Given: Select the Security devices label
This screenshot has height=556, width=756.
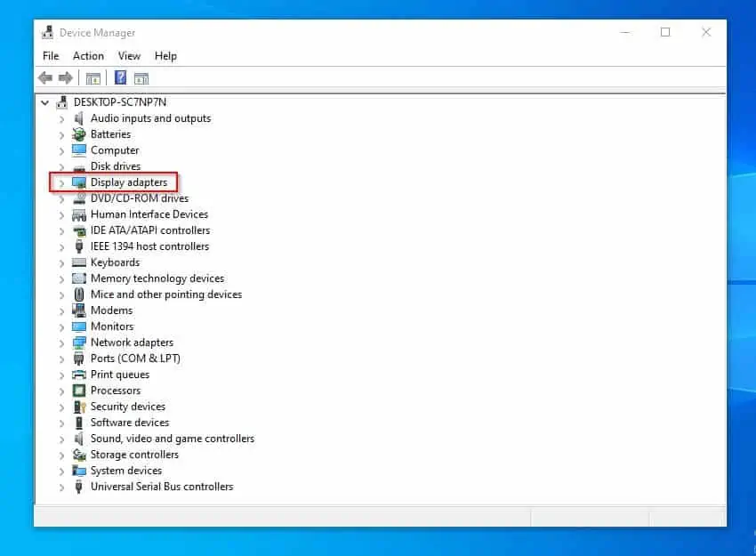Looking at the screenshot, I should point(128,407).
